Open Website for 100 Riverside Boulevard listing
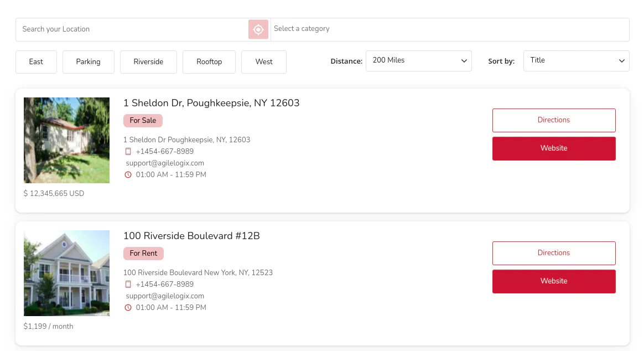Image resolution: width=644 pixels, height=351 pixels. 554,281
